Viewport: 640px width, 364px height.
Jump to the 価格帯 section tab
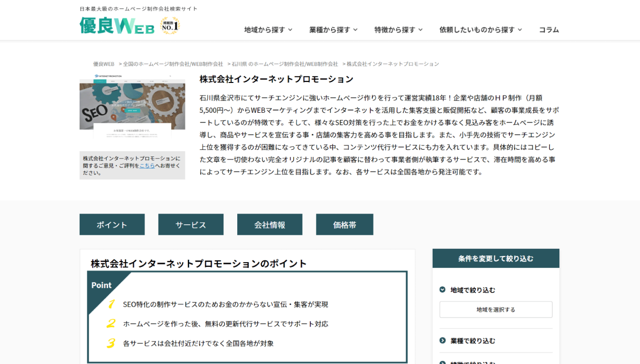click(344, 225)
